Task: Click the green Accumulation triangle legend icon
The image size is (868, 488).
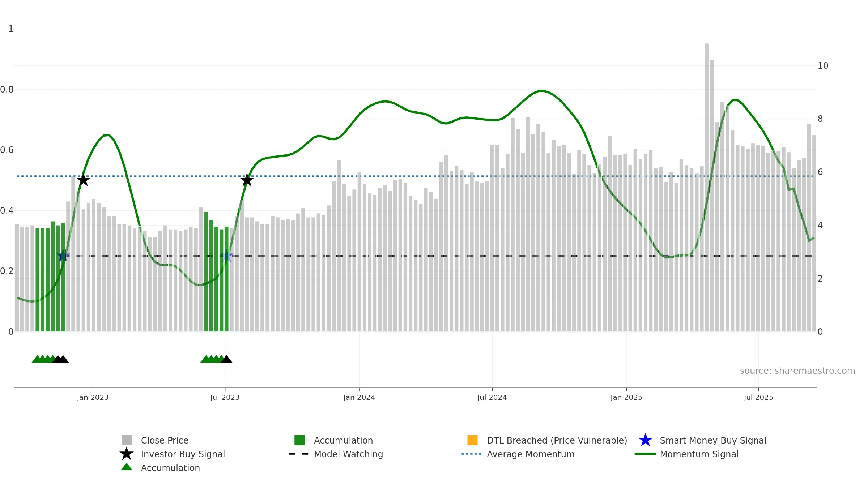Action: pos(127,467)
